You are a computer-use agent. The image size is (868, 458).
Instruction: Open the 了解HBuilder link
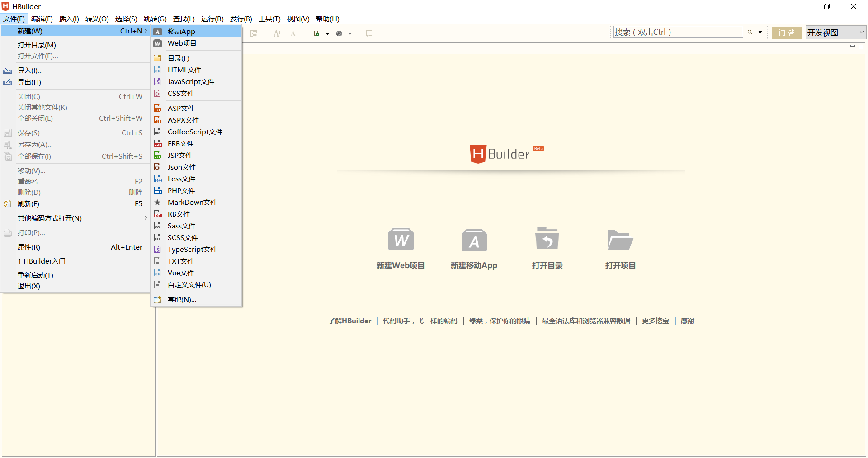coord(349,321)
